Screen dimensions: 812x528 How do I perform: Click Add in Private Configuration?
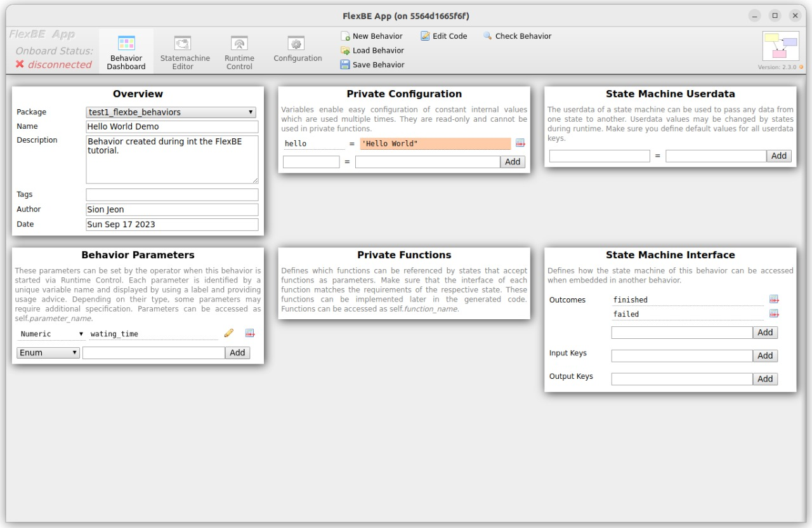pos(513,162)
